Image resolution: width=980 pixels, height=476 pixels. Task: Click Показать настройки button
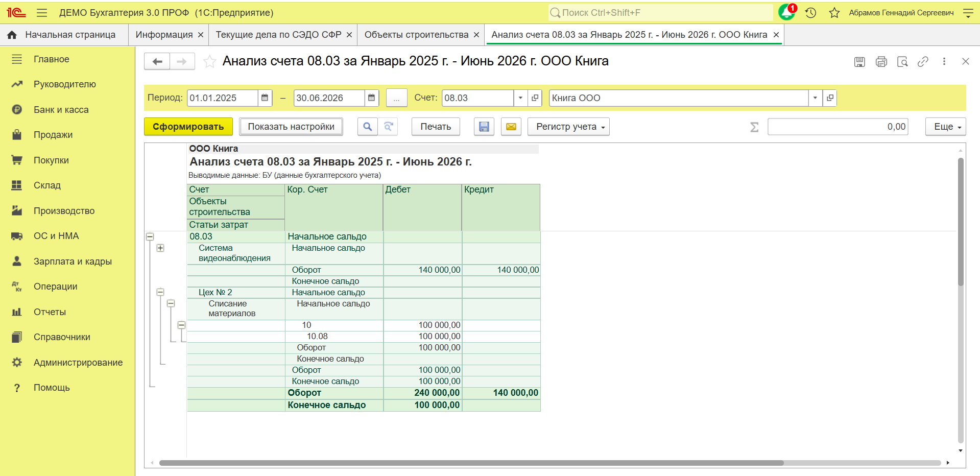(291, 127)
